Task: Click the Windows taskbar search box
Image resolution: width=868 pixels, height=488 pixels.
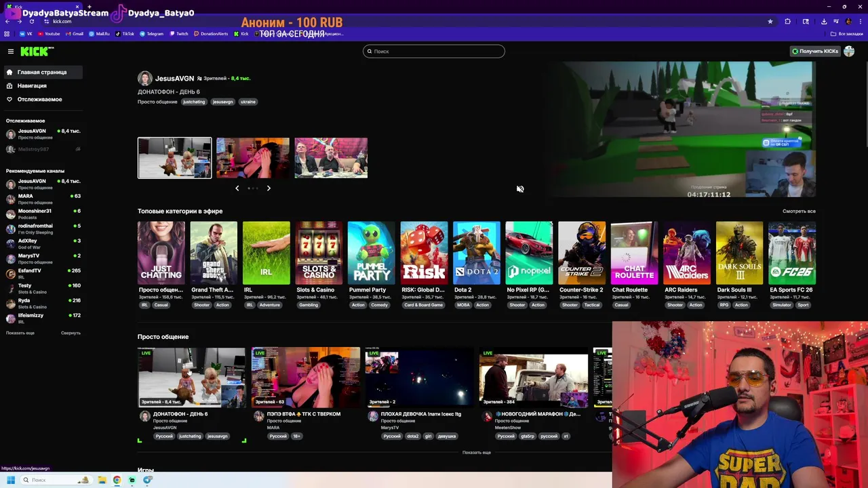Action: tap(56, 480)
